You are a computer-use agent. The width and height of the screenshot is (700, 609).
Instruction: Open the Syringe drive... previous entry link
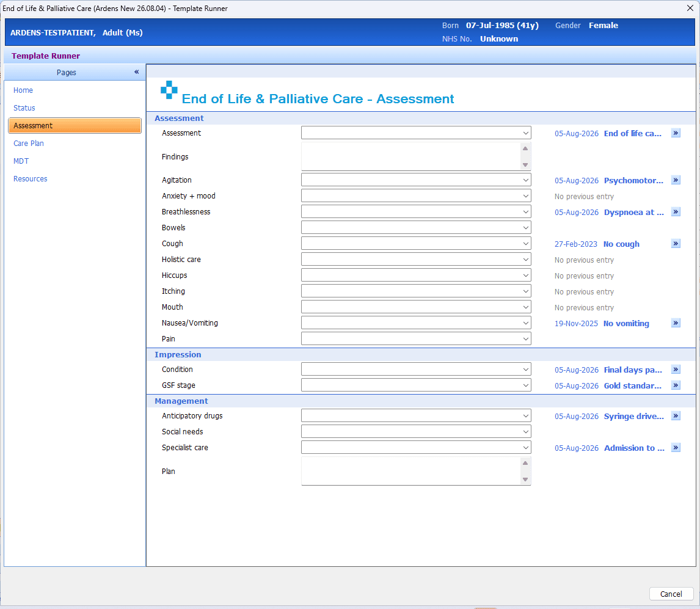(634, 417)
